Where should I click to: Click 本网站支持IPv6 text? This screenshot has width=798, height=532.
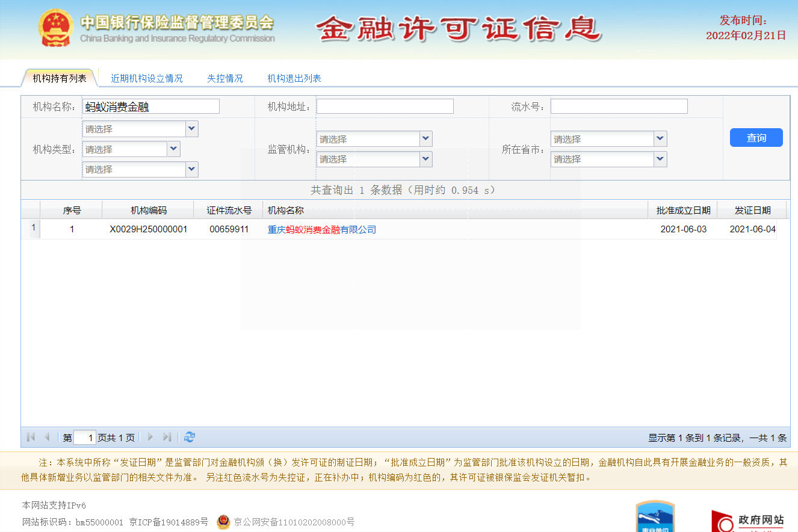click(54, 506)
